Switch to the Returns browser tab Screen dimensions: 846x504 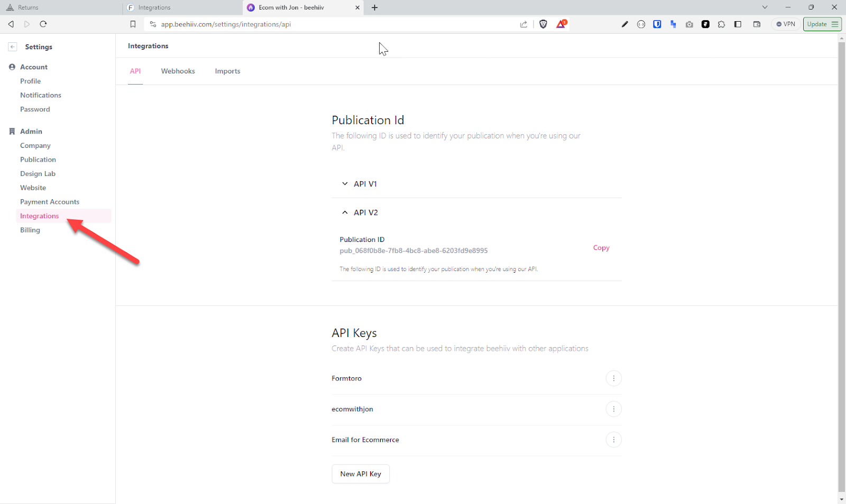click(x=61, y=7)
